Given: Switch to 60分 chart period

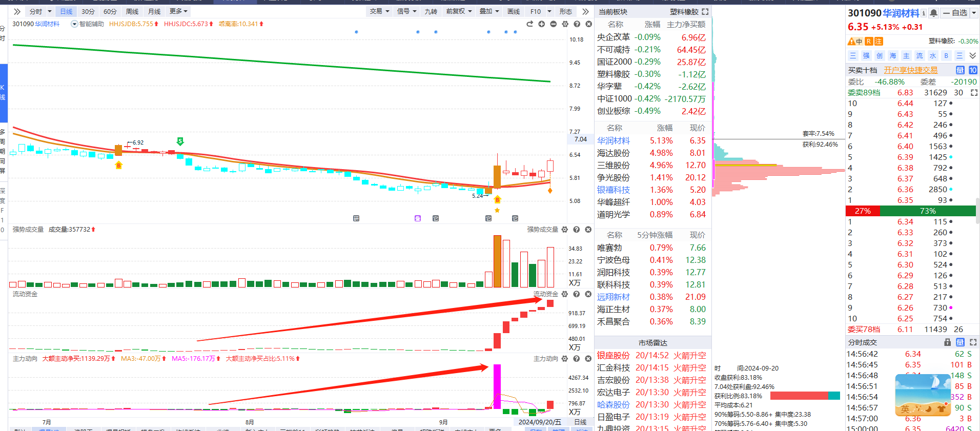Looking at the screenshot, I should click(x=110, y=11).
